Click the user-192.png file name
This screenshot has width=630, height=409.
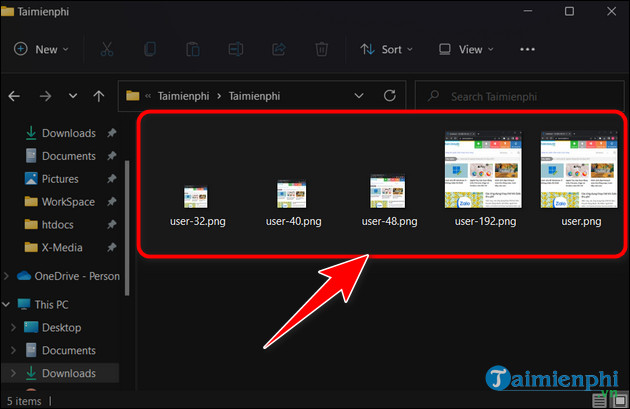(485, 221)
